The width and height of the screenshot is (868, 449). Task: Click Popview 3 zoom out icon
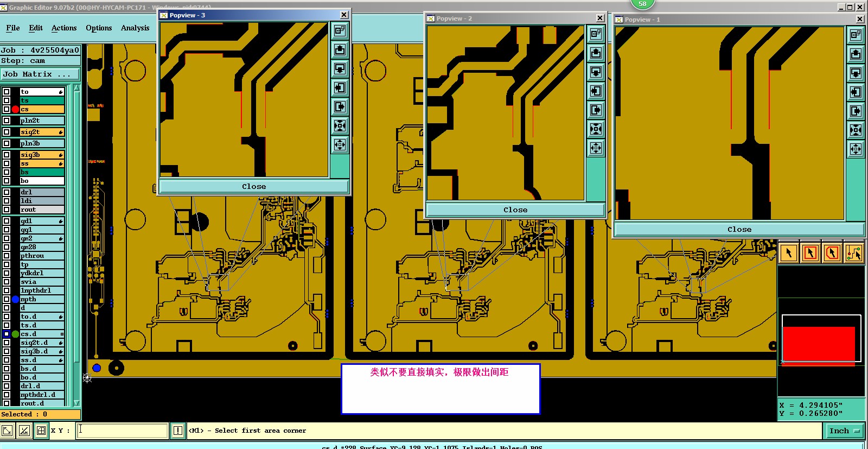[340, 145]
